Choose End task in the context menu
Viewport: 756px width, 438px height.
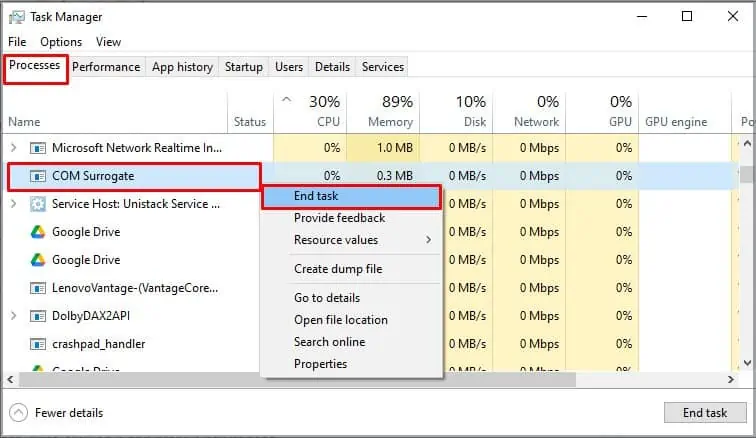[x=352, y=196]
